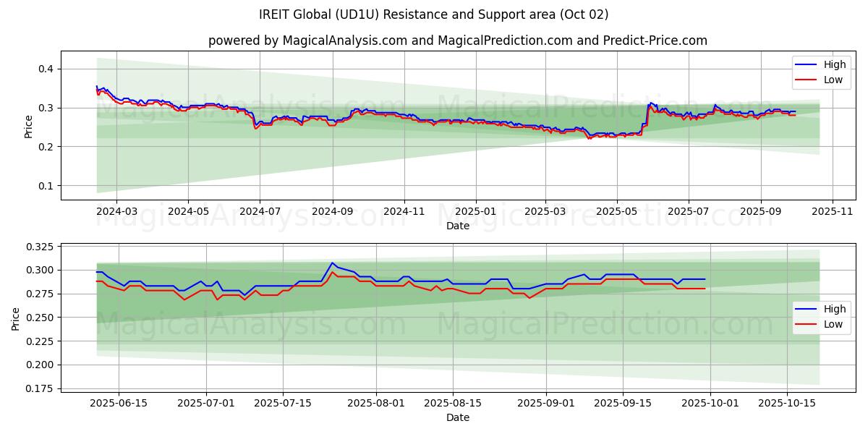
Task: Click the 2025-11 tick label on top chart
Action: (833, 212)
